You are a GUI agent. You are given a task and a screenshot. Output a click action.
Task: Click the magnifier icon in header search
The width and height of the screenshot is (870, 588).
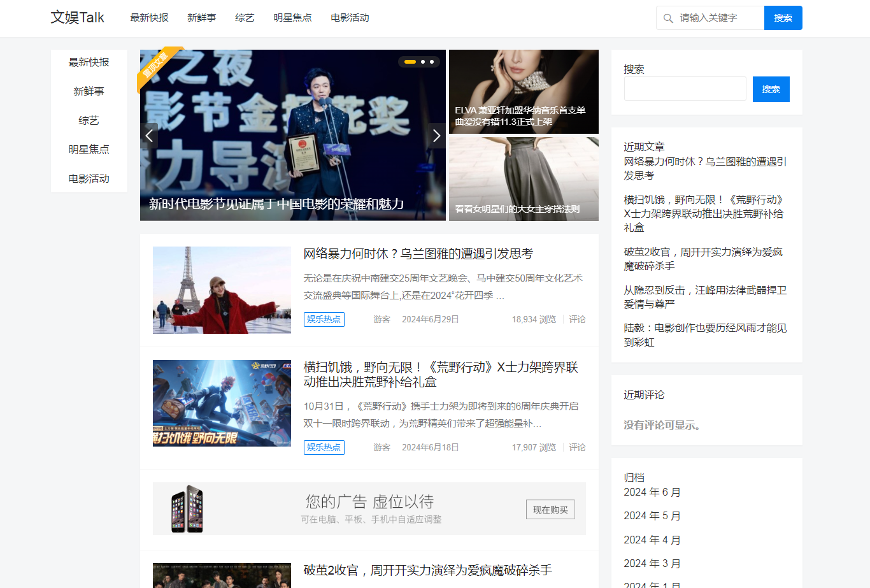point(668,18)
